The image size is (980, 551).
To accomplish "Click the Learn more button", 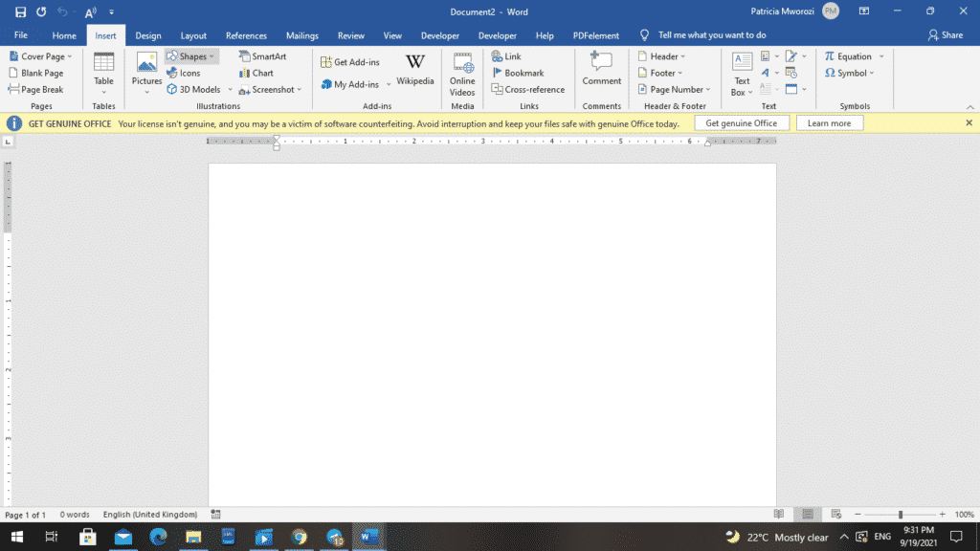I will point(829,122).
